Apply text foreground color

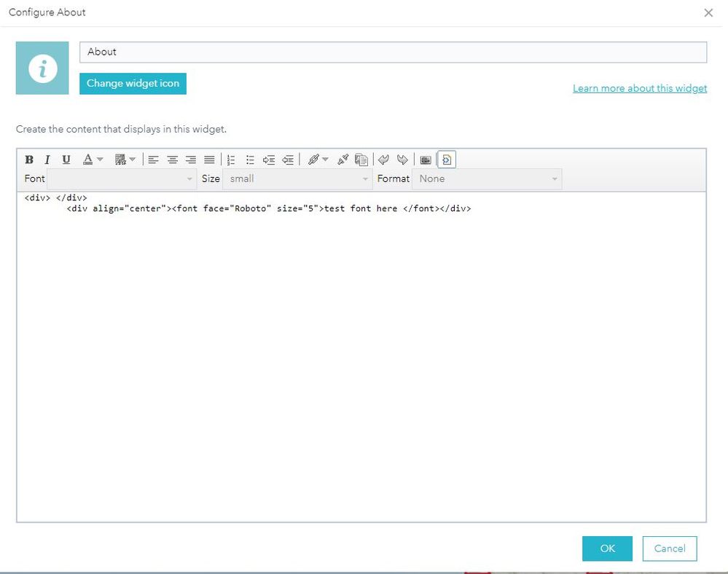click(87, 160)
